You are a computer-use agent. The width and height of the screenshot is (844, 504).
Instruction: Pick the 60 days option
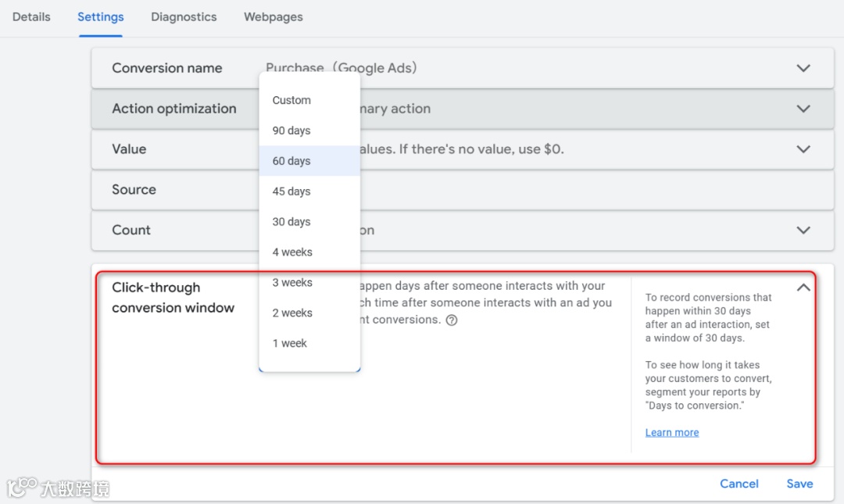point(291,161)
